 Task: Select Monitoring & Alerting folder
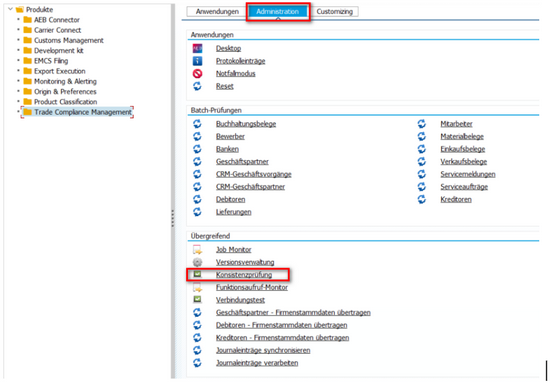(65, 81)
